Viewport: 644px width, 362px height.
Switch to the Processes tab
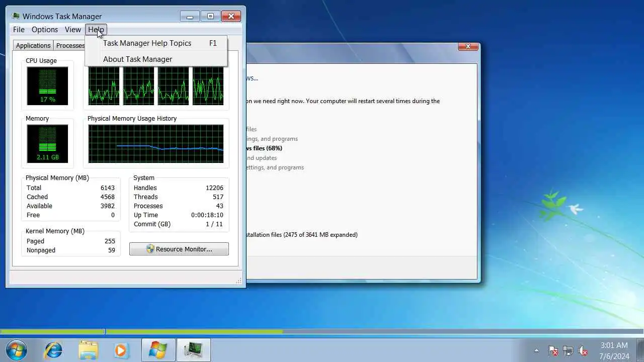pos(69,45)
